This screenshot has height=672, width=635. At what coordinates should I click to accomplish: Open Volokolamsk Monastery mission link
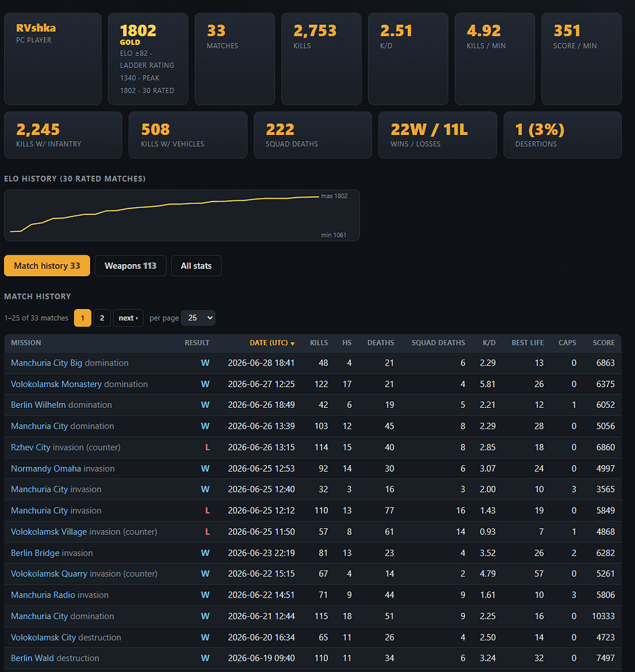56,384
